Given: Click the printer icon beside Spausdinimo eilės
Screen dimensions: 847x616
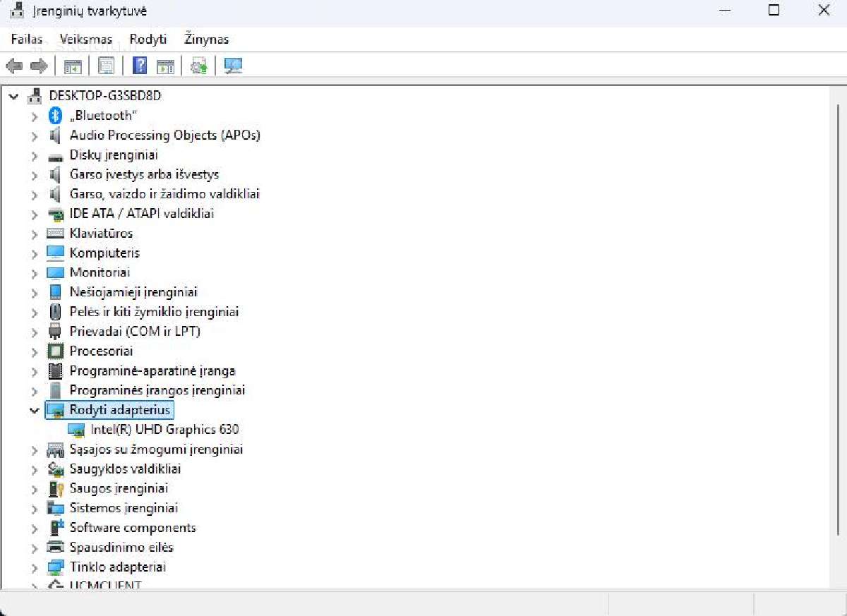Looking at the screenshot, I should [x=55, y=548].
